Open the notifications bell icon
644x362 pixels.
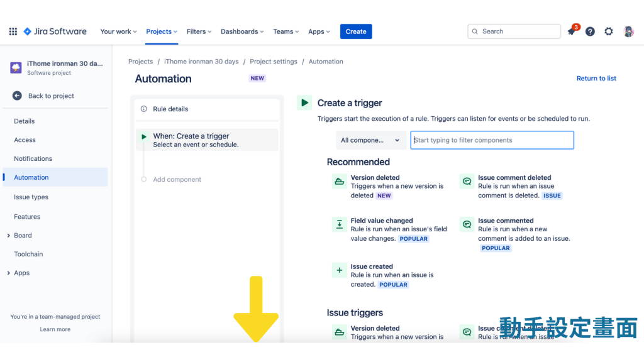click(571, 31)
